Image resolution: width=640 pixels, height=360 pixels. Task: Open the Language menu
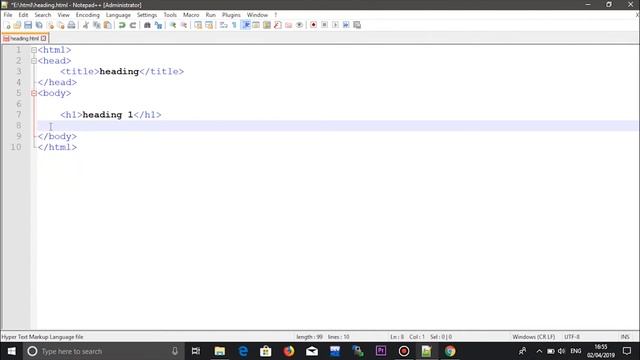click(118, 15)
